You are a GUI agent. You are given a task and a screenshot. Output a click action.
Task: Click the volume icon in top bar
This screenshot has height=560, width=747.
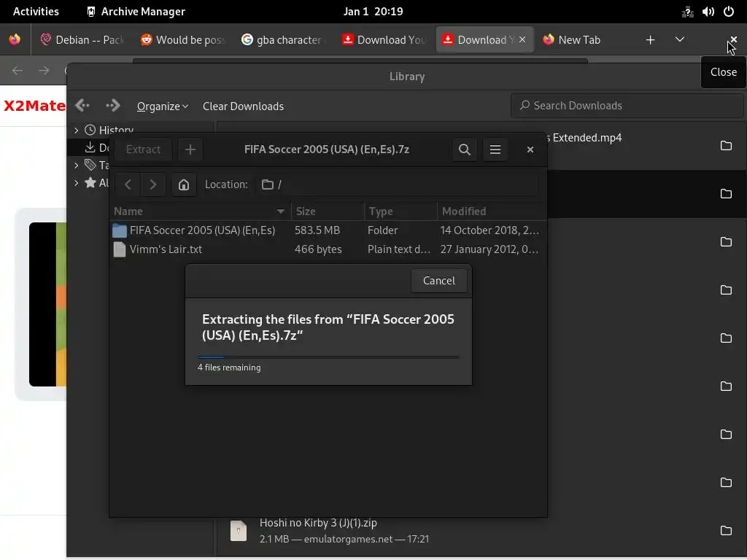click(708, 12)
